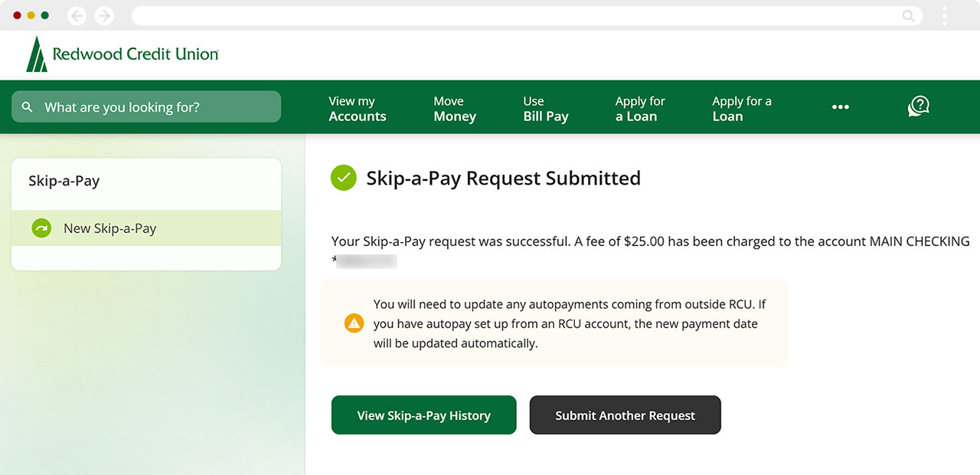
Task: Click the browser address bar
Action: (x=513, y=15)
